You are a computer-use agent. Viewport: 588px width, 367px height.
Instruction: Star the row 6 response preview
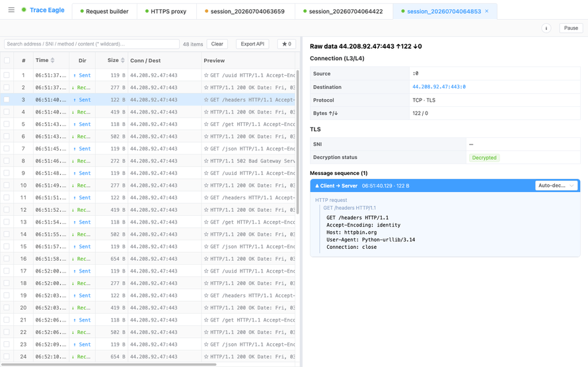click(x=206, y=137)
